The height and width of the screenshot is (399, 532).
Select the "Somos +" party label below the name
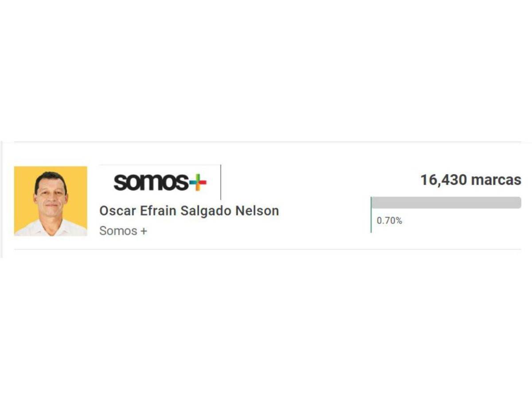coord(123,231)
